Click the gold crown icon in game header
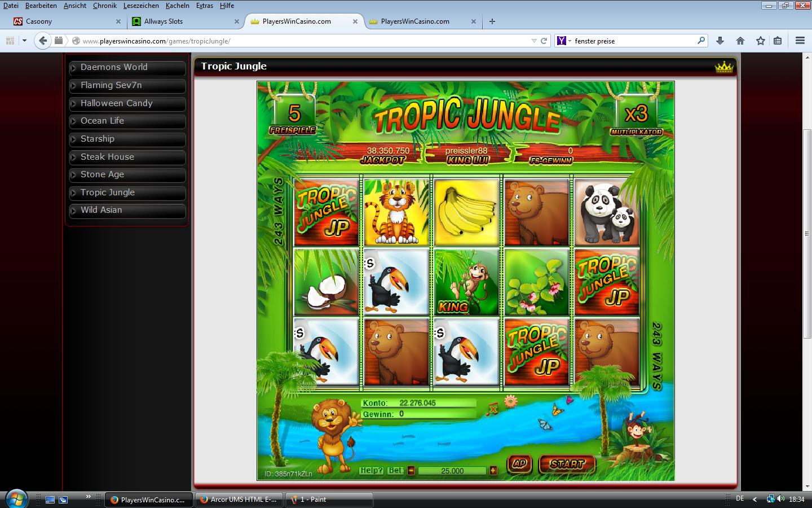 (x=724, y=67)
